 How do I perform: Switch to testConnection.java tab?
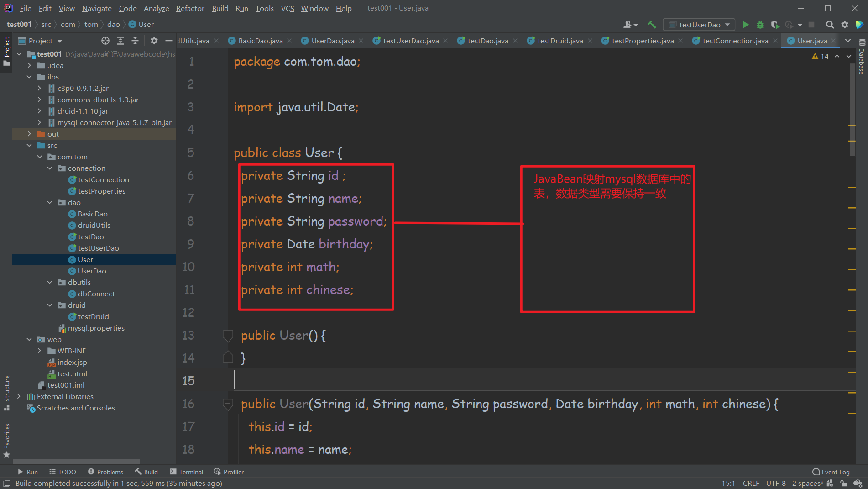[x=735, y=41]
